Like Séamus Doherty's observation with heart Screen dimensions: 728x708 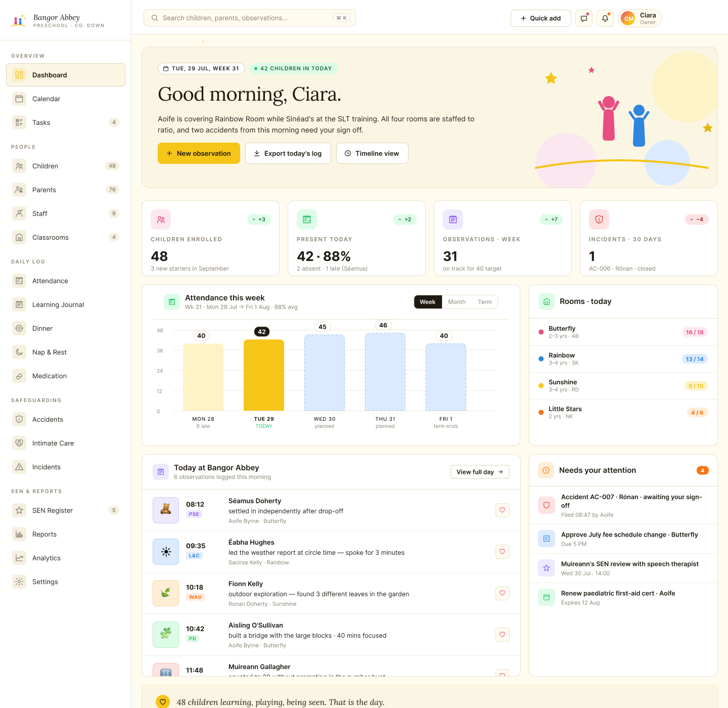pyautogui.click(x=503, y=510)
